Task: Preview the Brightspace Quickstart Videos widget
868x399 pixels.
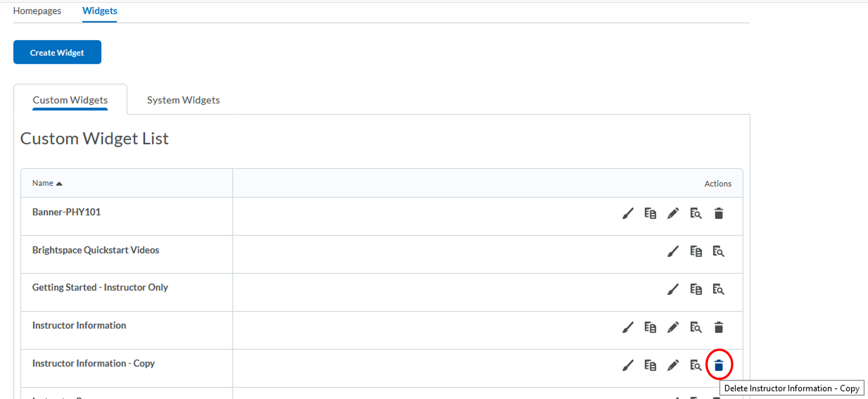Action: (718, 251)
